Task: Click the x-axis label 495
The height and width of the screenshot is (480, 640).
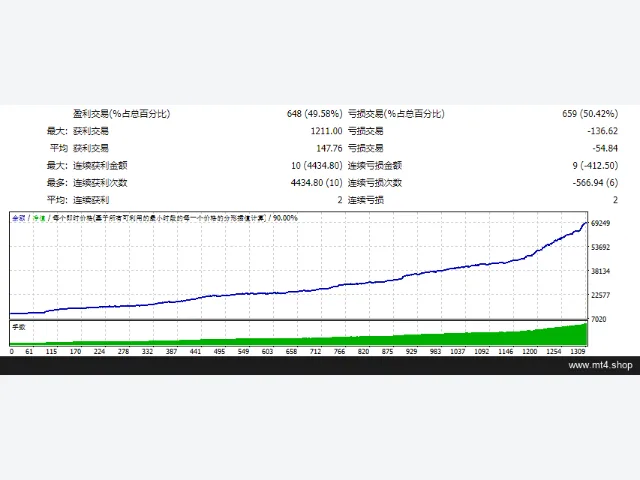Action: click(219, 351)
